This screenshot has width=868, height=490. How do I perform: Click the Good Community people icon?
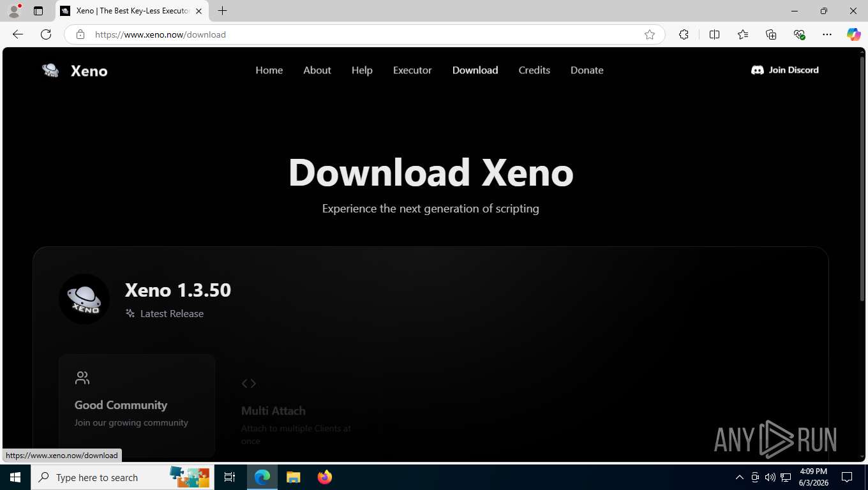(x=82, y=378)
